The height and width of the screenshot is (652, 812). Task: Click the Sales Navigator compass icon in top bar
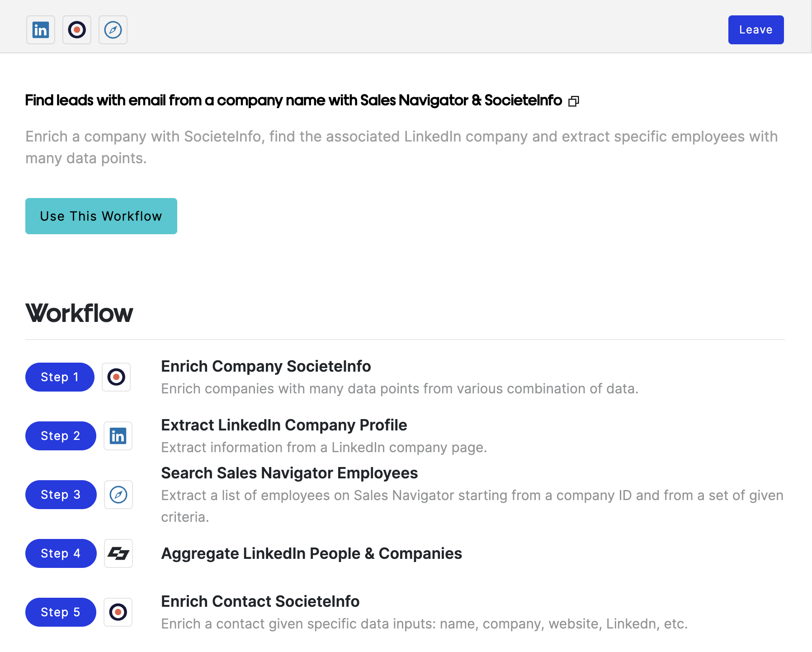(113, 30)
